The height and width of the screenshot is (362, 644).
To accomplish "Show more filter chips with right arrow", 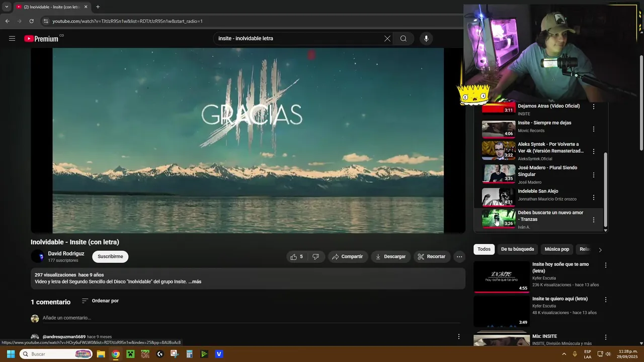I will click(600, 250).
